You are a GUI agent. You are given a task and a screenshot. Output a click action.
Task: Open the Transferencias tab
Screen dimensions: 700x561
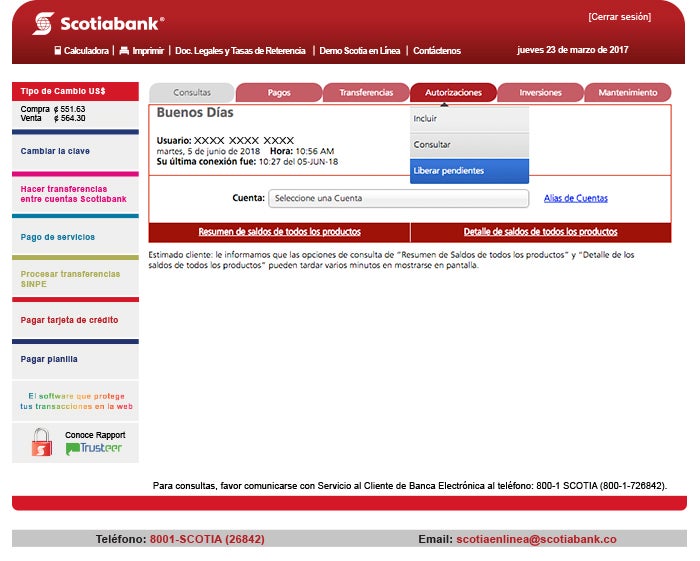click(366, 93)
